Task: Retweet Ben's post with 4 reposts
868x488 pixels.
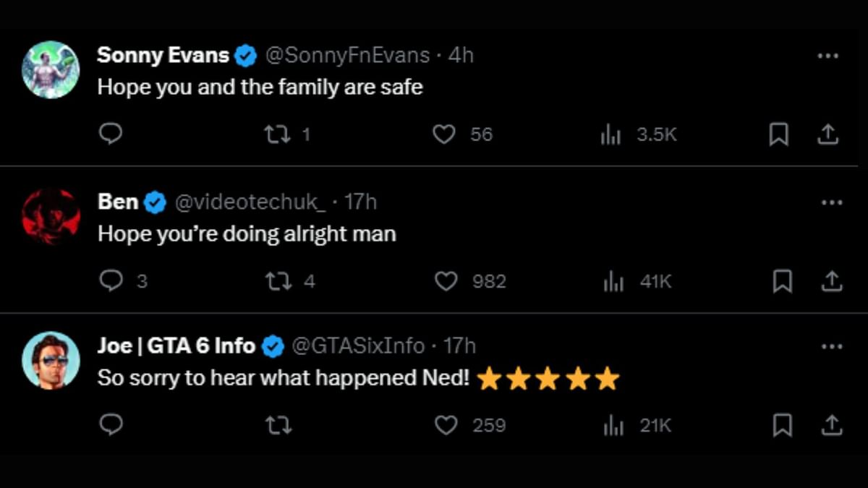Action: click(x=278, y=281)
